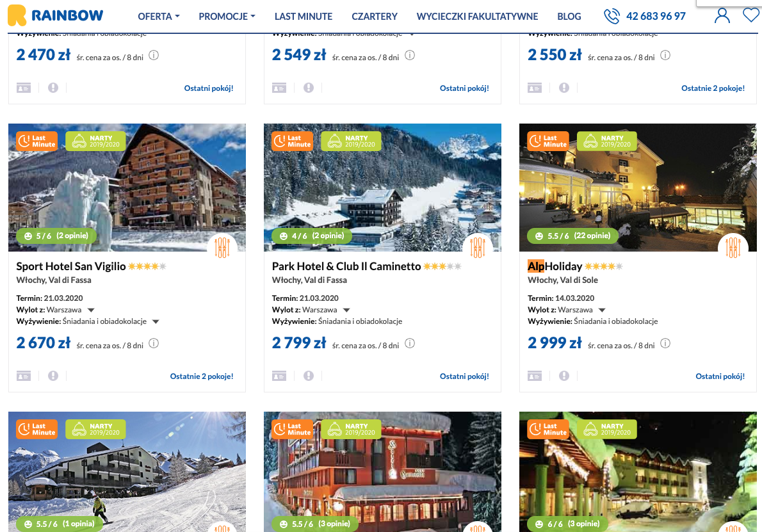Expand Wyżywienie dropdown for Sport Hotel San Vigilio

click(156, 321)
